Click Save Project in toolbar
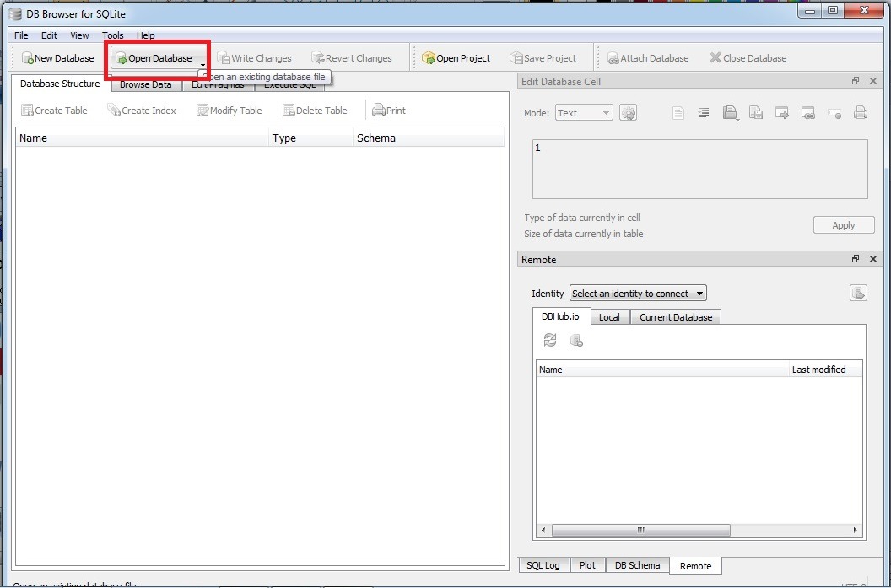The width and height of the screenshot is (891, 588). pyautogui.click(x=543, y=58)
